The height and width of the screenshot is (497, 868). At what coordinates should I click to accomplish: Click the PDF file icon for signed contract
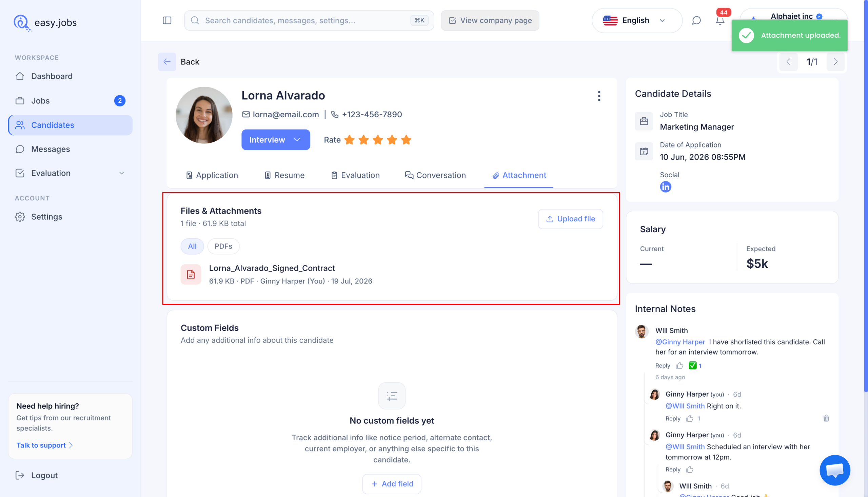pos(191,274)
